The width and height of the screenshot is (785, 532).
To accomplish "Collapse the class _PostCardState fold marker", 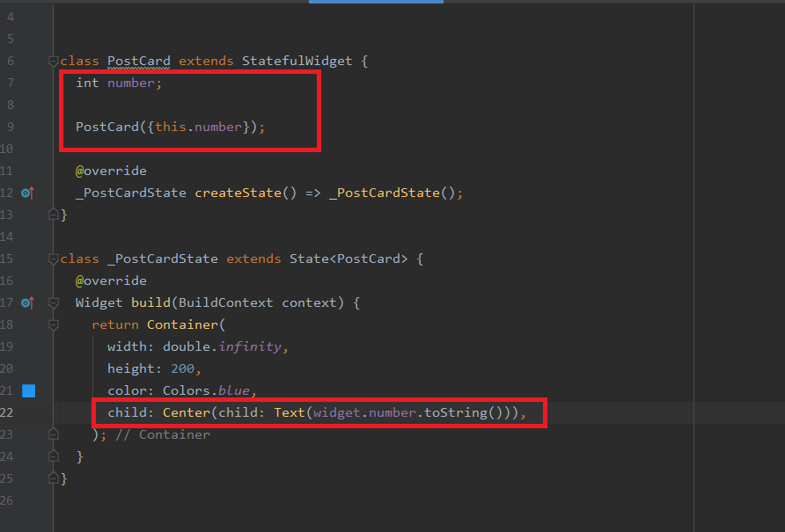I will coord(53,259).
